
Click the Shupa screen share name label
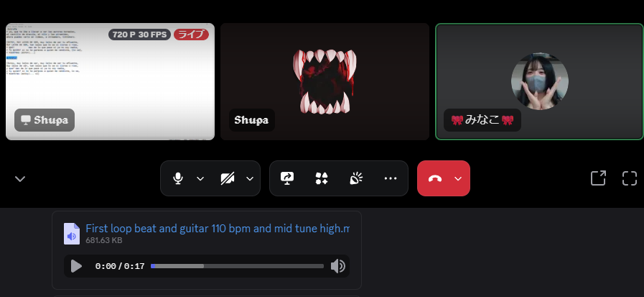[45, 120]
